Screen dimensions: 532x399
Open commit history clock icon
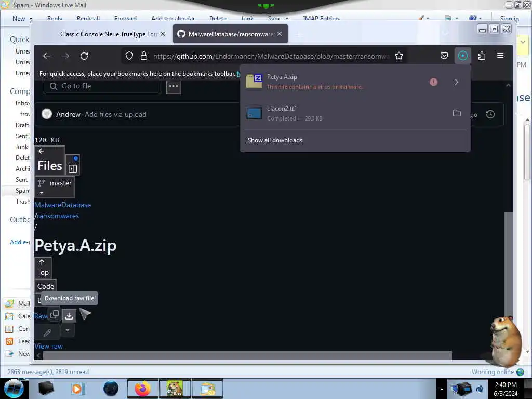point(490,114)
